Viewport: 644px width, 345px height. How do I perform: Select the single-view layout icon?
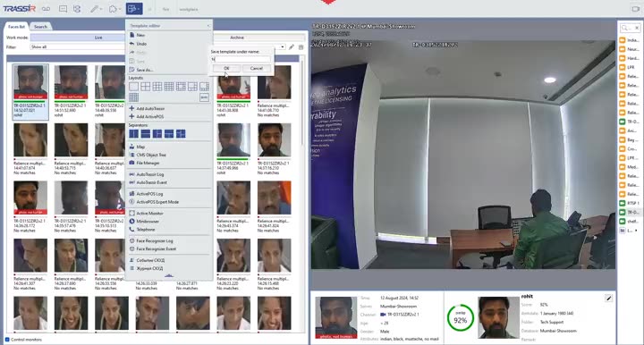133,87
